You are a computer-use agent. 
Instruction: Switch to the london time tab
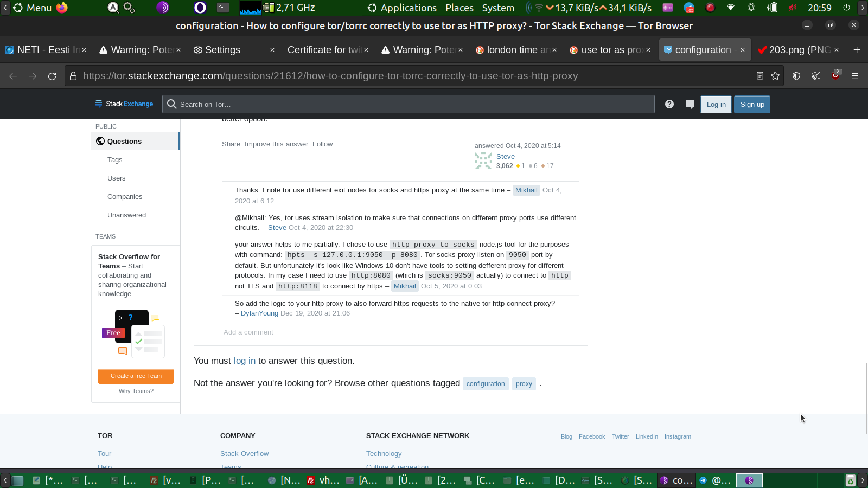click(515, 50)
